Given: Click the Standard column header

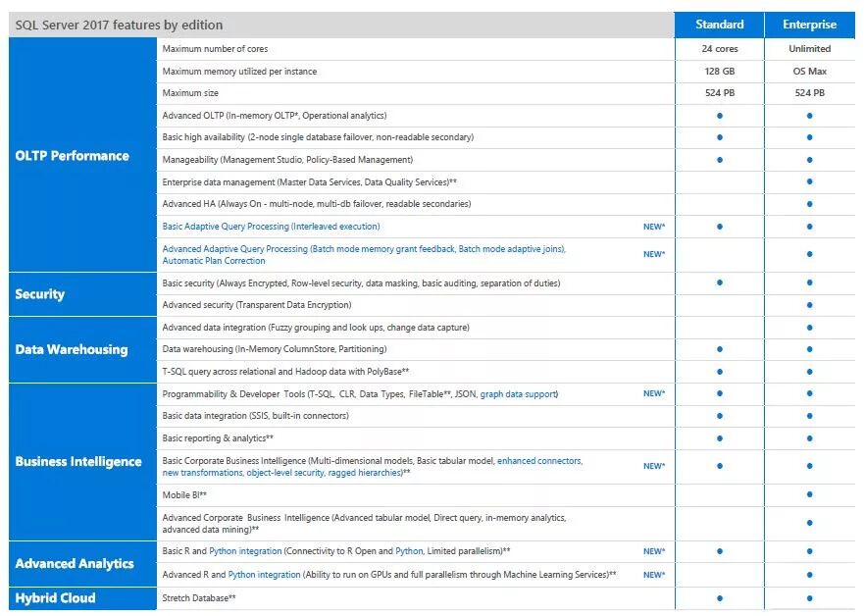Looking at the screenshot, I should (x=719, y=25).
